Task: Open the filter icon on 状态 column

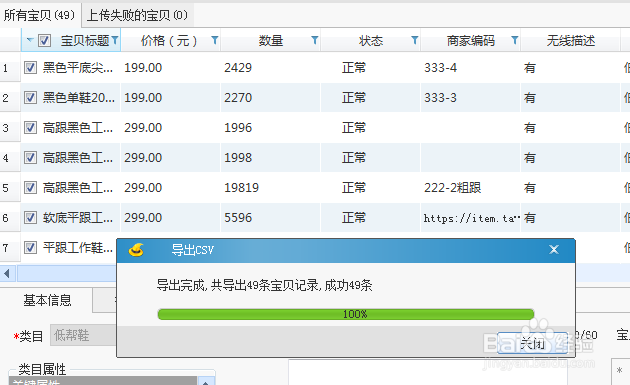Action: [415, 40]
